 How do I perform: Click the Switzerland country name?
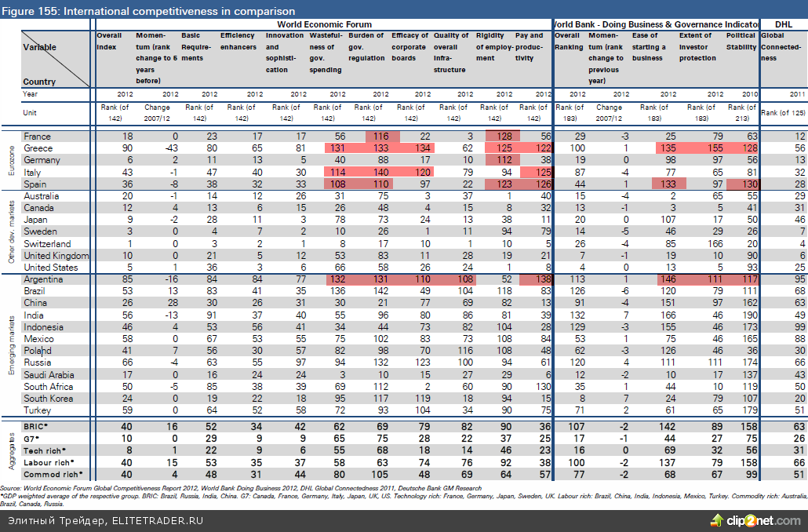[47, 245]
